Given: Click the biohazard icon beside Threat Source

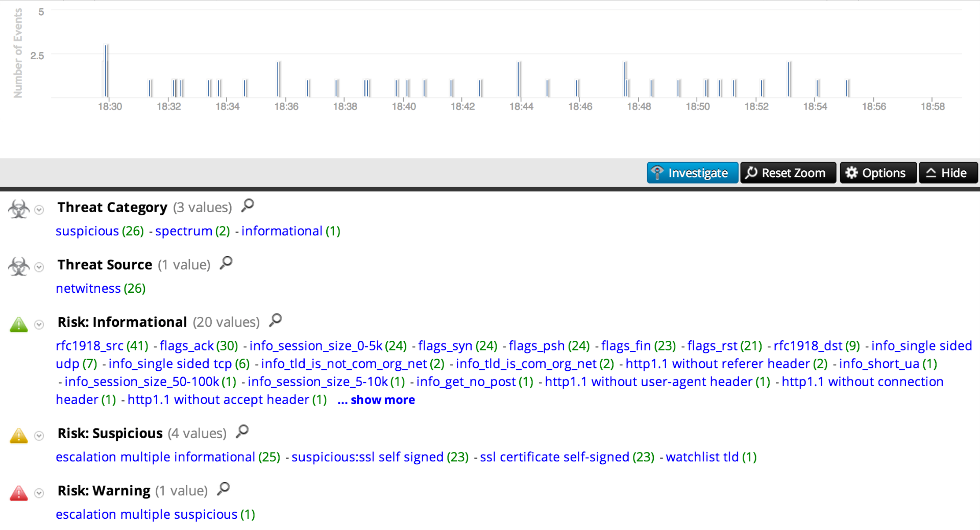Looking at the screenshot, I should 19,266.
